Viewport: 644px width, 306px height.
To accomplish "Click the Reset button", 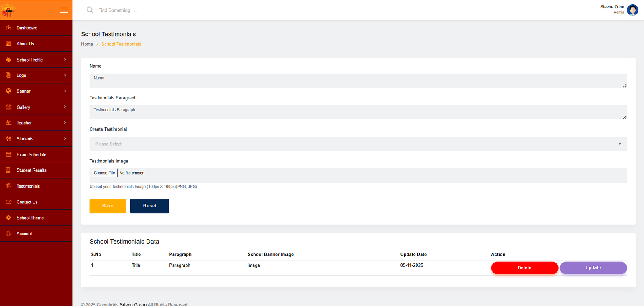I will [x=150, y=206].
